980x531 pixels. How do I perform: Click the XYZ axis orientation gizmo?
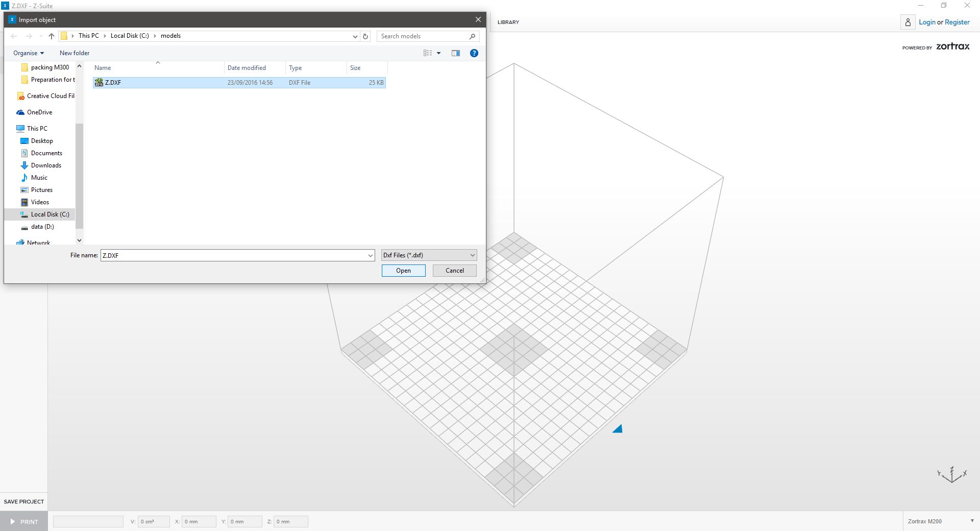952,475
